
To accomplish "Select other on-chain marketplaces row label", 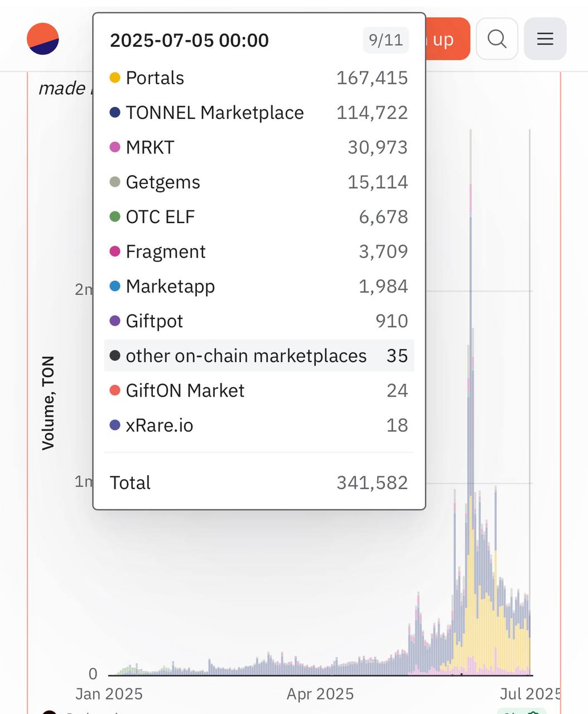I will (x=246, y=356).
